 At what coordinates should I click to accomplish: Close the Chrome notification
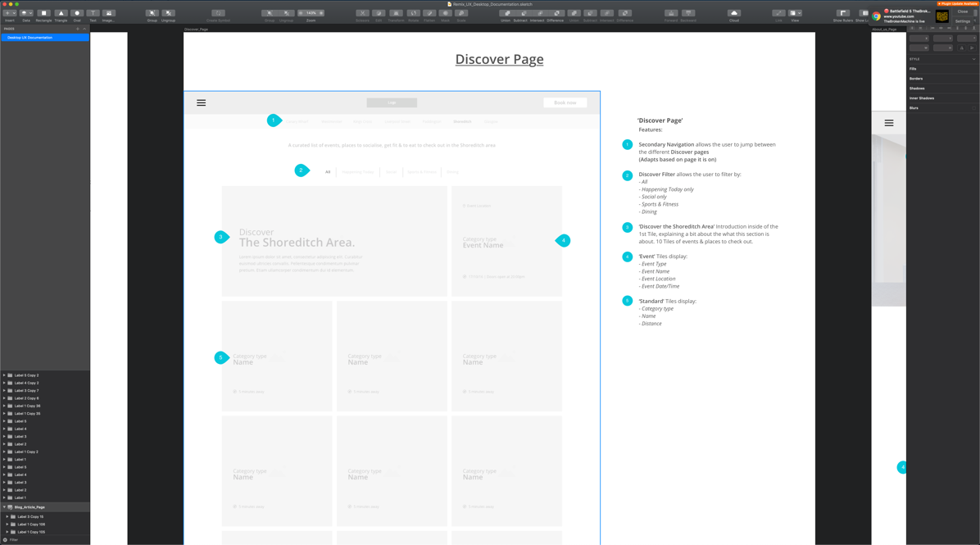tap(963, 11)
